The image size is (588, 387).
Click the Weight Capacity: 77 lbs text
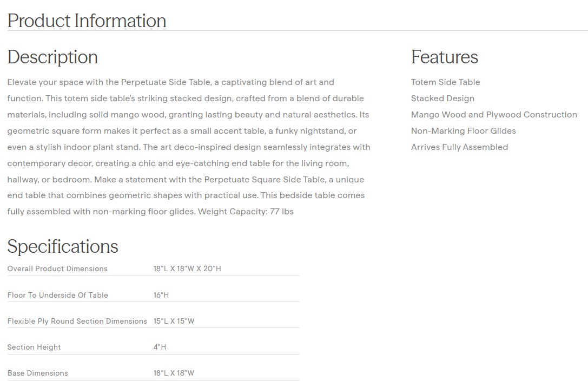coord(246,212)
